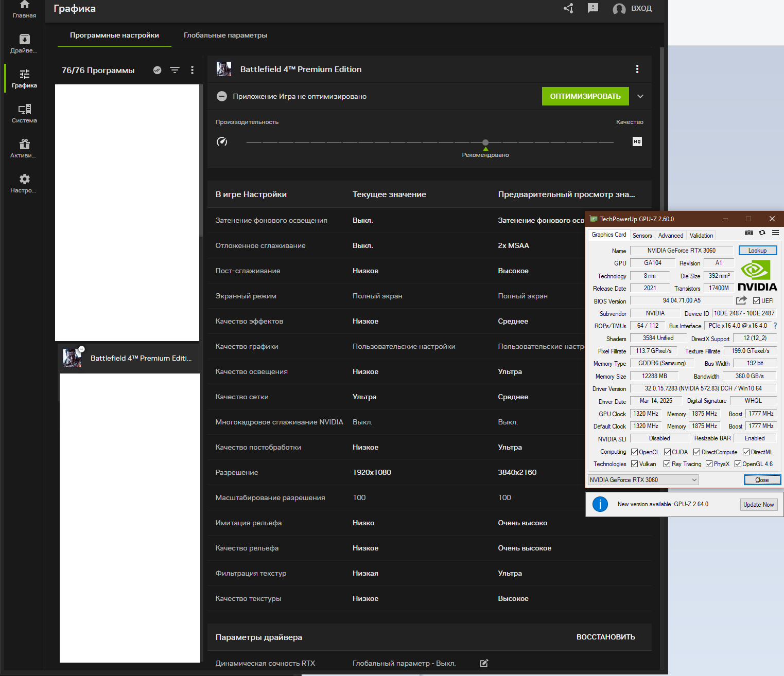
Task: Open the Система sidebar section
Action: 24,109
